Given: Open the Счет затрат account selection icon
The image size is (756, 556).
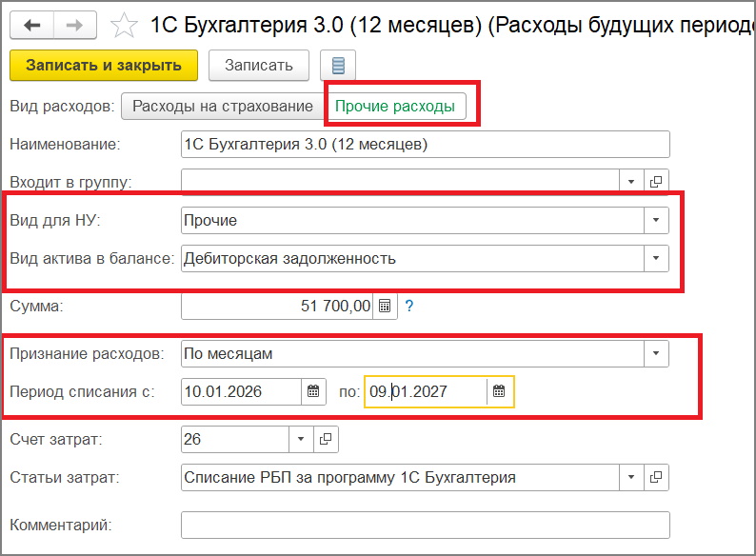Looking at the screenshot, I should [x=326, y=439].
